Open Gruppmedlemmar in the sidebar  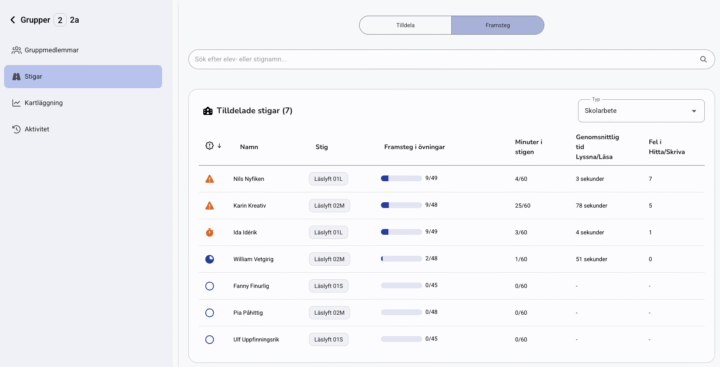click(83, 50)
